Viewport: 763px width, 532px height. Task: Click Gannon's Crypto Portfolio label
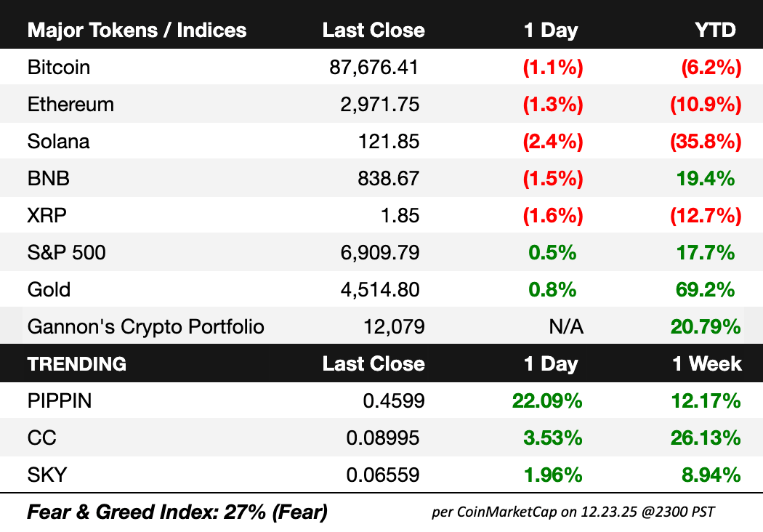145,326
